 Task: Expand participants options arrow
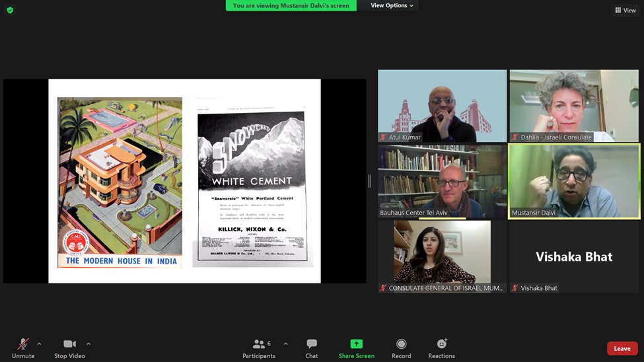285,344
